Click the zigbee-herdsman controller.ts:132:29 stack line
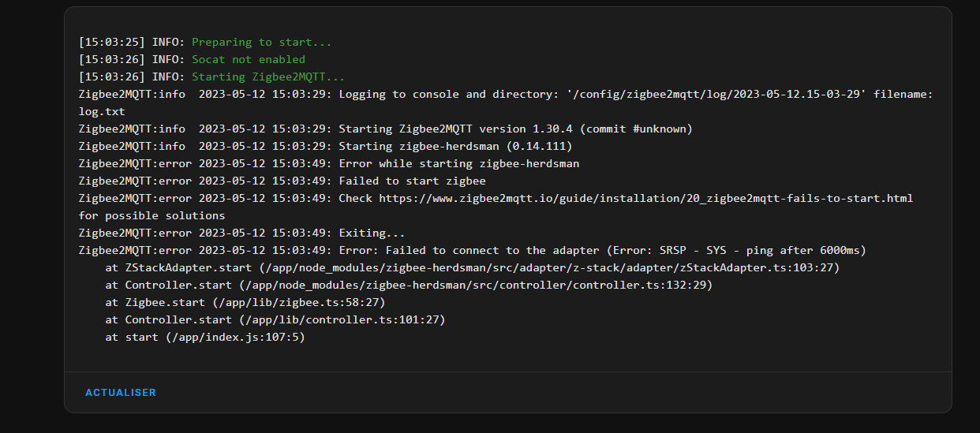This screenshot has width=980, height=433. pyautogui.click(x=409, y=285)
